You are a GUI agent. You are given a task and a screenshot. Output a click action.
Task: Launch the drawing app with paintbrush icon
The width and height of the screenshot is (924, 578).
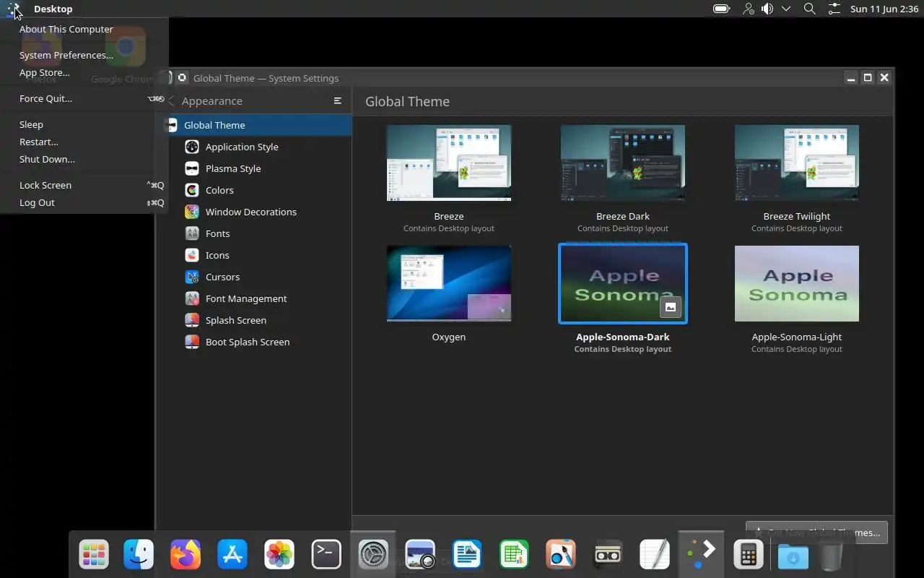(561, 555)
